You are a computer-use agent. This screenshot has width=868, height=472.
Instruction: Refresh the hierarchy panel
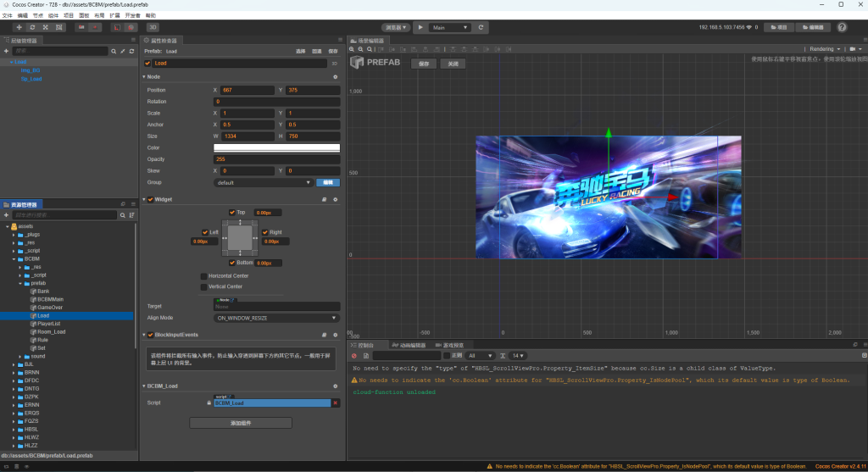pyautogui.click(x=131, y=51)
